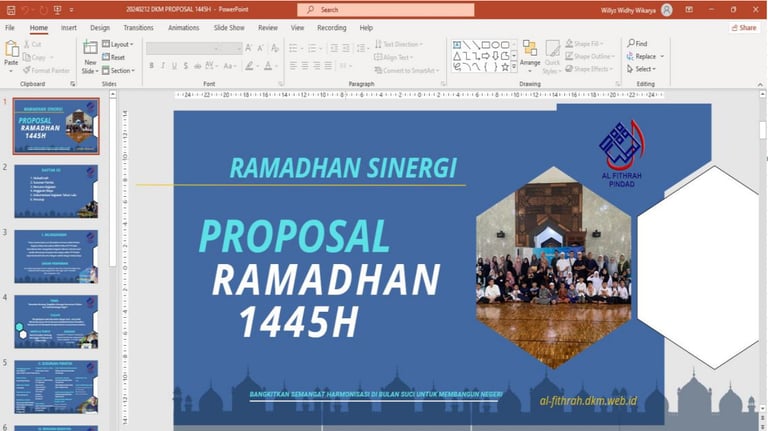The width and height of the screenshot is (768, 431).
Task: Pick the down arrow shape
Action: [495, 56]
